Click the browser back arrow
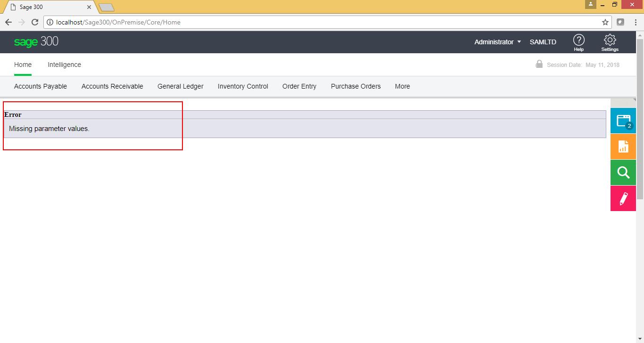Screen dimensions: 644x343 8,22
